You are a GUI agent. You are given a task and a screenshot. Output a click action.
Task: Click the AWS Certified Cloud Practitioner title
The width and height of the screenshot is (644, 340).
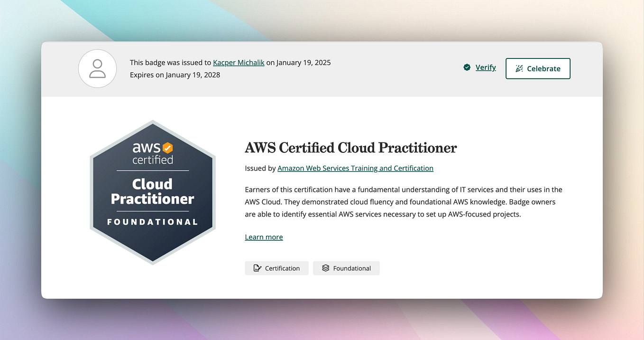coord(350,148)
